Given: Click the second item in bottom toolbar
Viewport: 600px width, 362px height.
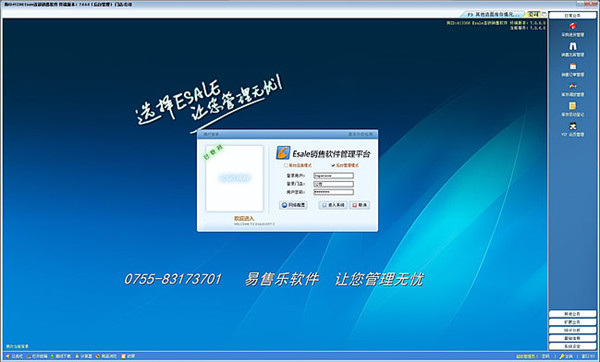Looking at the screenshot, I should click(37, 356).
